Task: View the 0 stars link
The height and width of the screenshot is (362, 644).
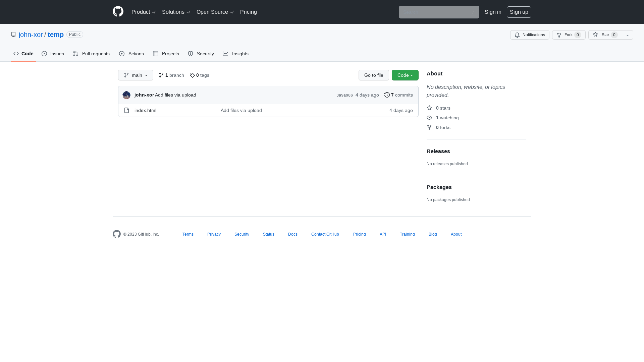Action: 439,108
